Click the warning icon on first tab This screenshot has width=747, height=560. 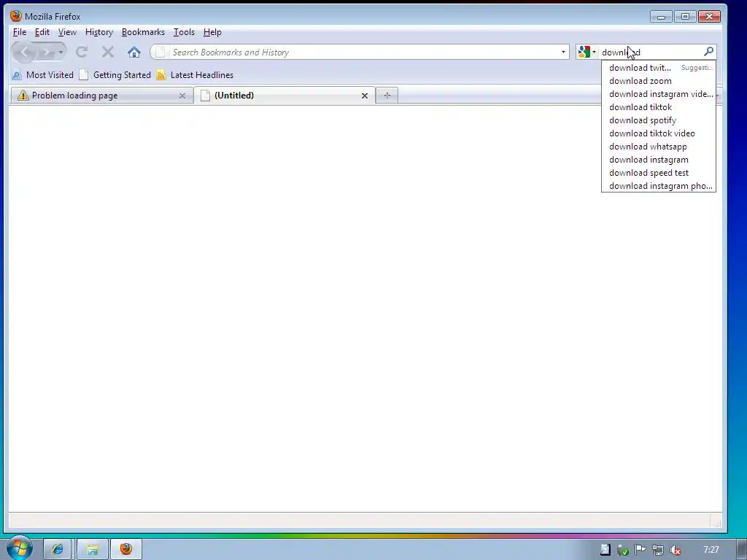[23, 96]
